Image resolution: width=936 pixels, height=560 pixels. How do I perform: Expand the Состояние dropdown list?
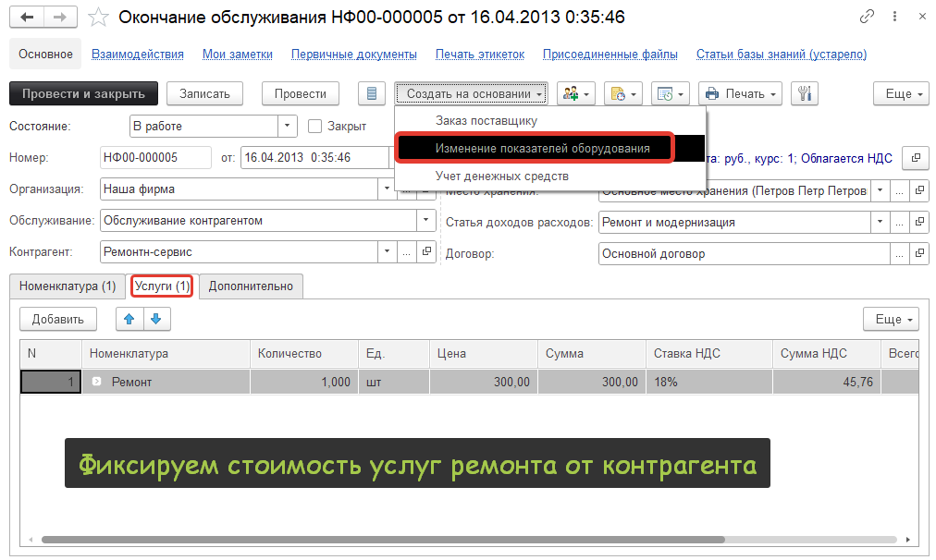(x=288, y=126)
